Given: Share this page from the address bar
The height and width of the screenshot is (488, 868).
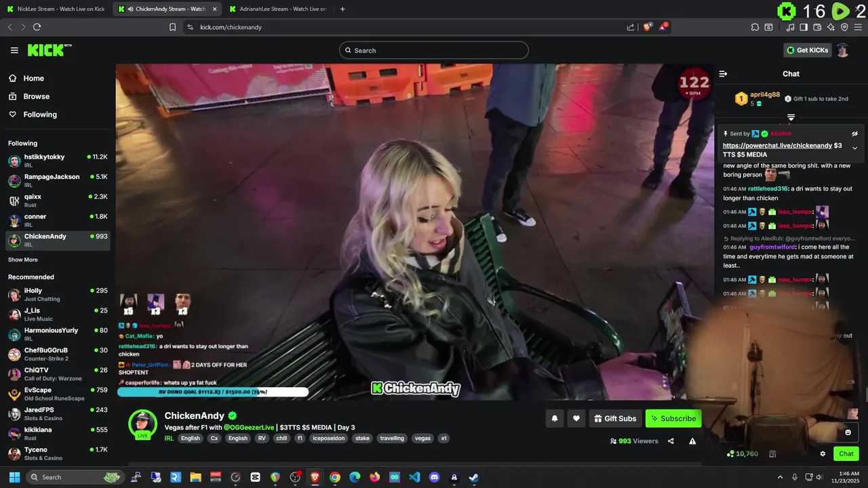Looking at the screenshot, I should [x=631, y=27].
